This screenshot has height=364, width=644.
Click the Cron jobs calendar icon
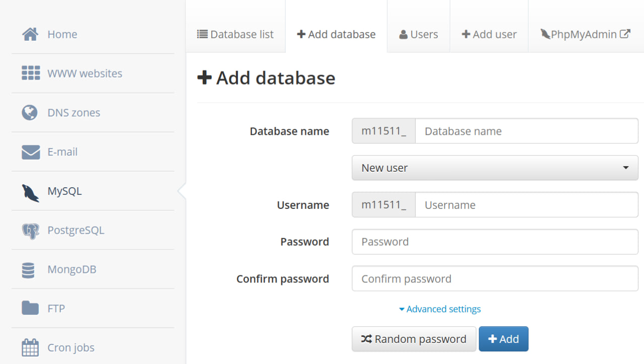click(30, 347)
